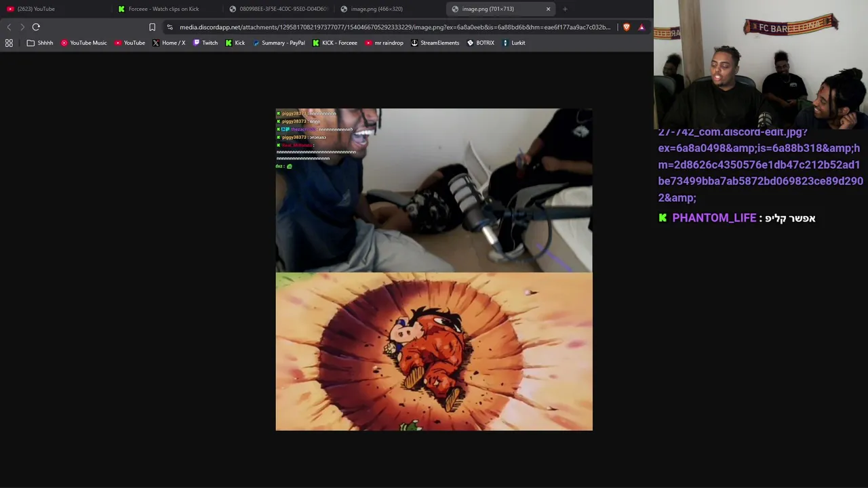Open the new tab plus button

coord(565,9)
